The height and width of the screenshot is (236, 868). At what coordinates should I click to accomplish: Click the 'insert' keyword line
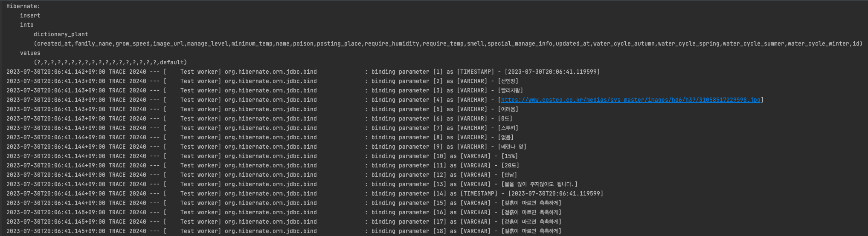[x=30, y=16]
